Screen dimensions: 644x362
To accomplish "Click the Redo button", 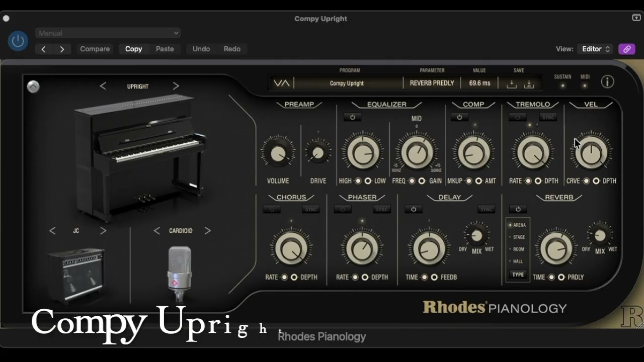I will (232, 49).
